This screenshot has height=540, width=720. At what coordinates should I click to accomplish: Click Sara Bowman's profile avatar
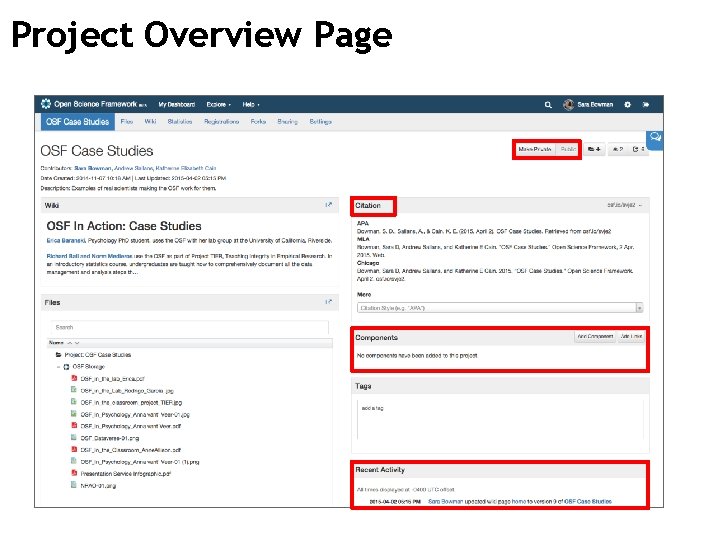pos(568,104)
